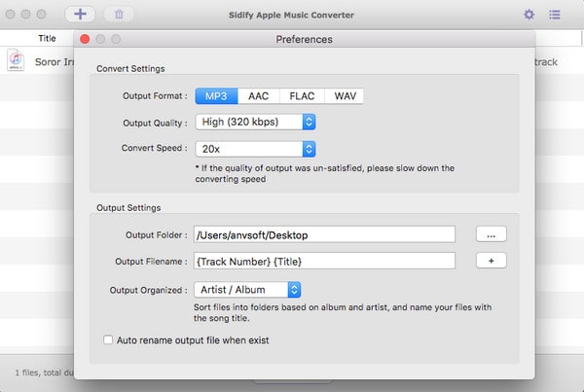The image size is (584, 392).
Task: Expand the Convert Speed dropdown
Action: click(x=255, y=149)
